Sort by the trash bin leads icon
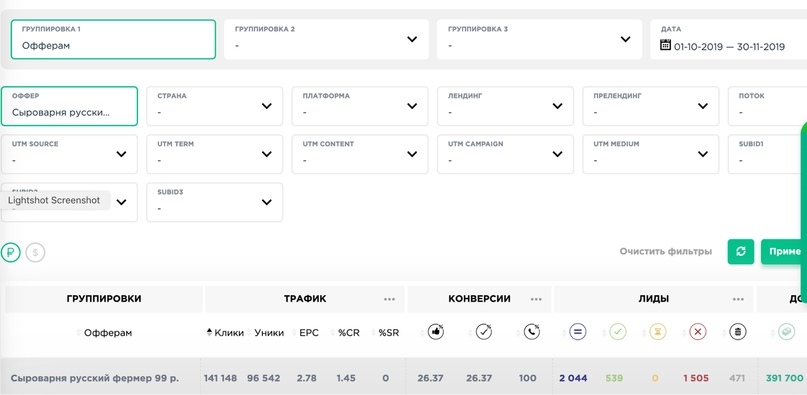The image size is (807, 395). 738,332
